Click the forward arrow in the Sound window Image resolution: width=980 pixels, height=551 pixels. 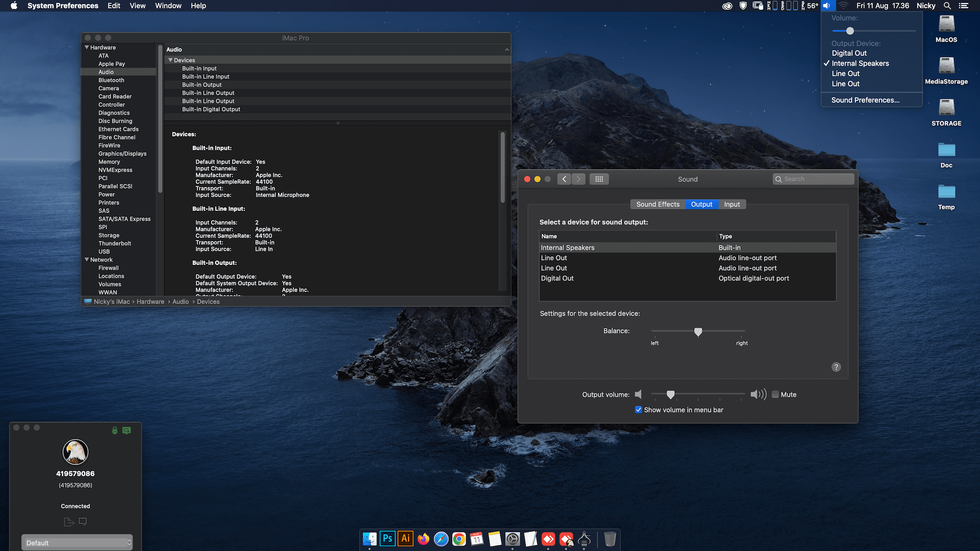(x=578, y=179)
